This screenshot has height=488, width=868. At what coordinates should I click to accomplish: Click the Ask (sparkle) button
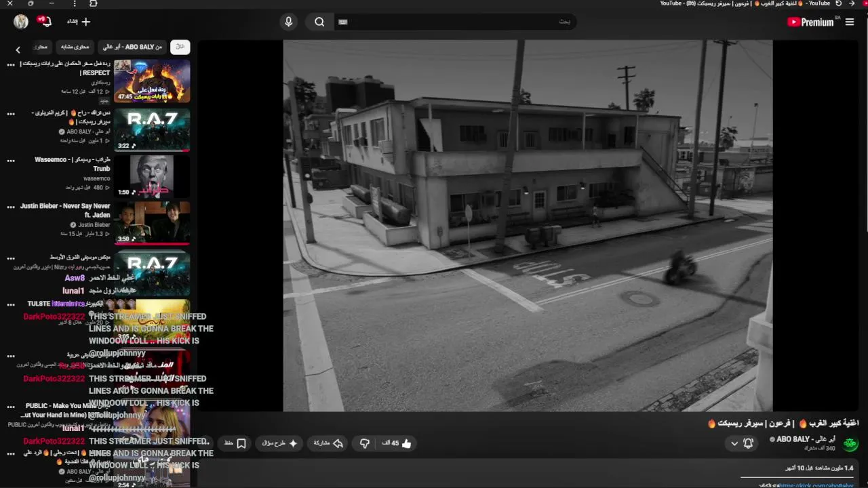279,443
